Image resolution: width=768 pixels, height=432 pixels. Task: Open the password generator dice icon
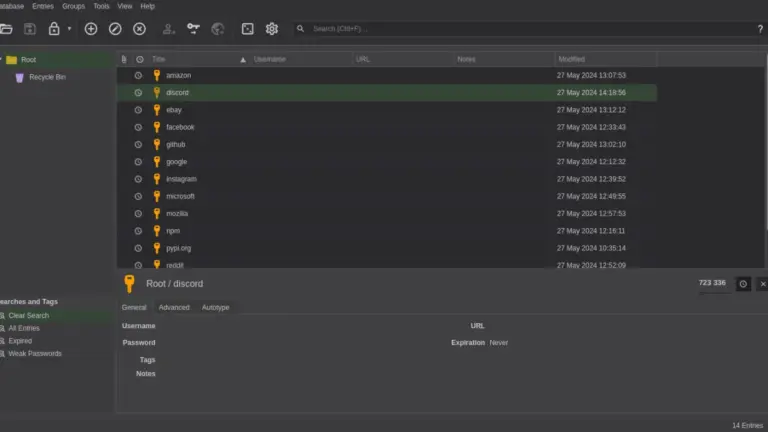[247, 29]
